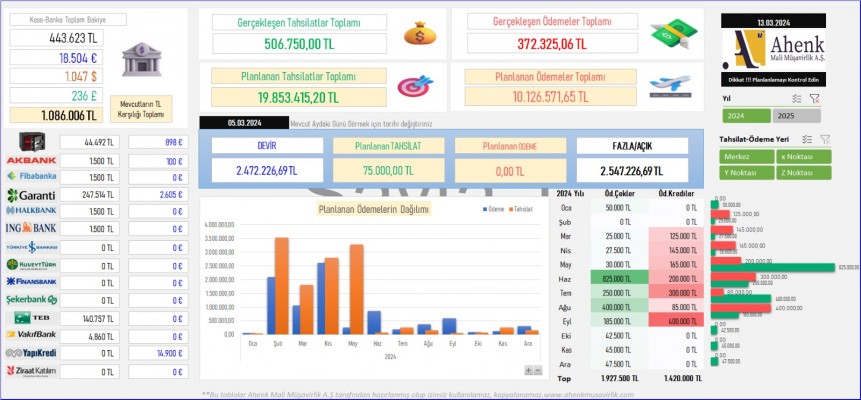Click the bank building icon

[x=139, y=60]
